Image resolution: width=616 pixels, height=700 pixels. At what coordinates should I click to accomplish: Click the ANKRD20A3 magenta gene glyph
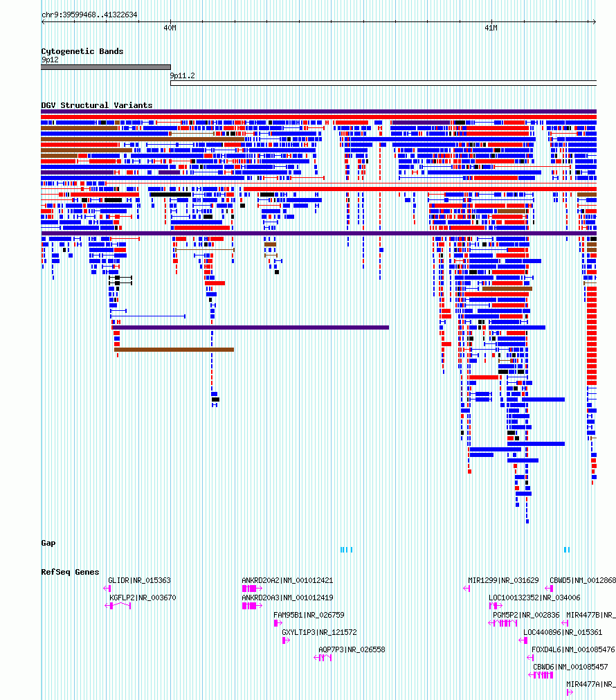tap(252, 606)
